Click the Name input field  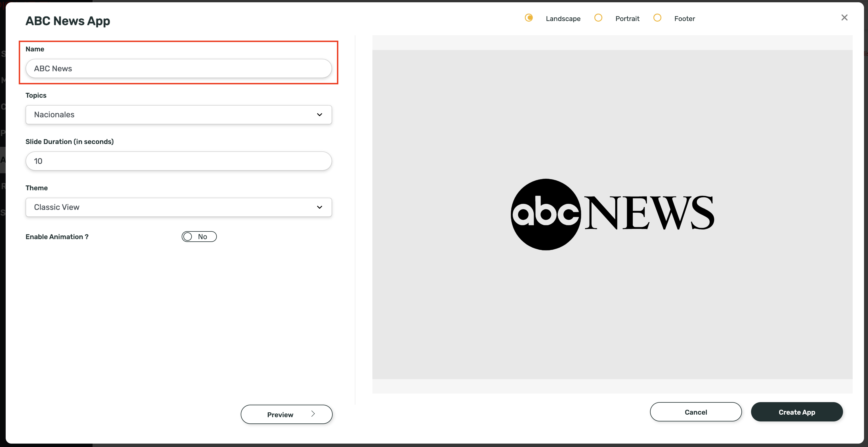pyautogui.click(x=179, y=68)
